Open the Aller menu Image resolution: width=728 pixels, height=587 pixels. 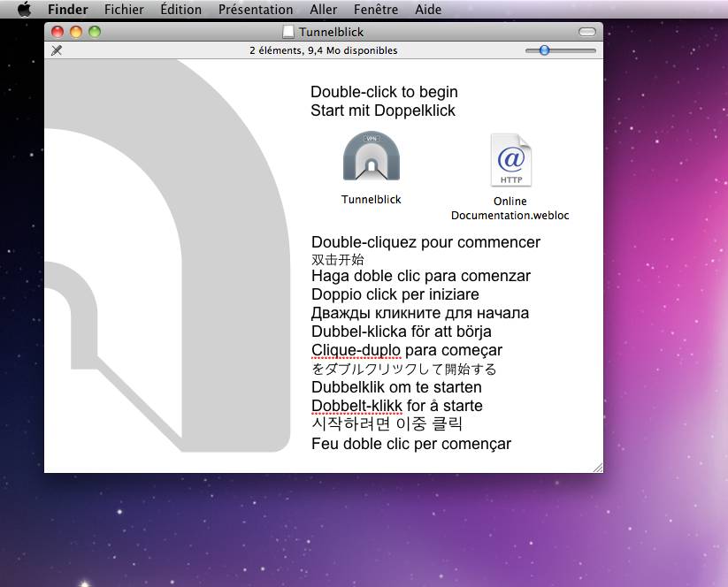pyautogui.click(x=324, y=9)
